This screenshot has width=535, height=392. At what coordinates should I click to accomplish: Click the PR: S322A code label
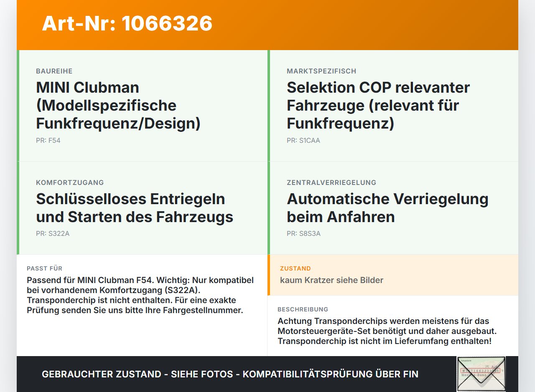(x=53, y=234)
